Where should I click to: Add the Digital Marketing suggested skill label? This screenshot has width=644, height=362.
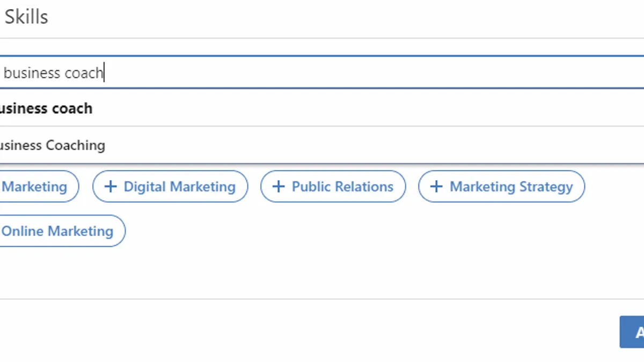(180, 187)
